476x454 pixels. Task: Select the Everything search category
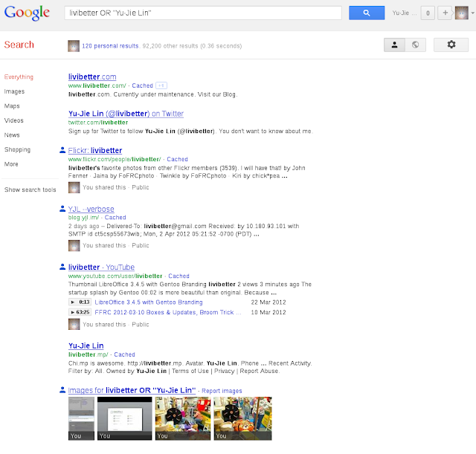(x=19, y=77)
